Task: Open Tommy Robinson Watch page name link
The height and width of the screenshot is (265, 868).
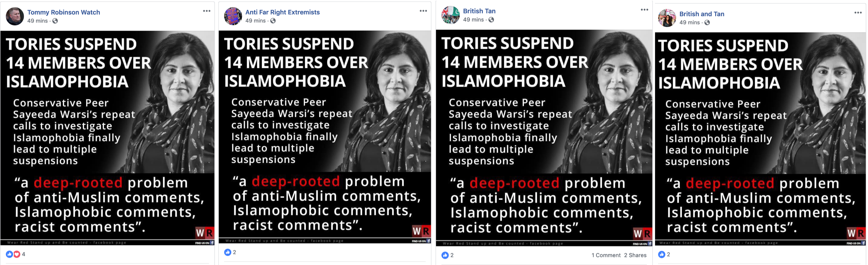Action: [64, 12]
